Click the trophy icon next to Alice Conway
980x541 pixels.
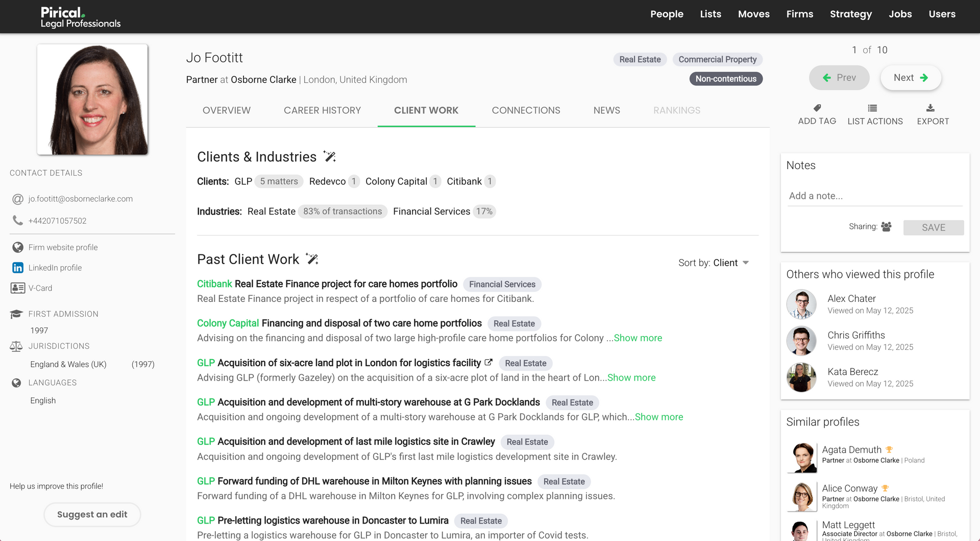point(885,488)
